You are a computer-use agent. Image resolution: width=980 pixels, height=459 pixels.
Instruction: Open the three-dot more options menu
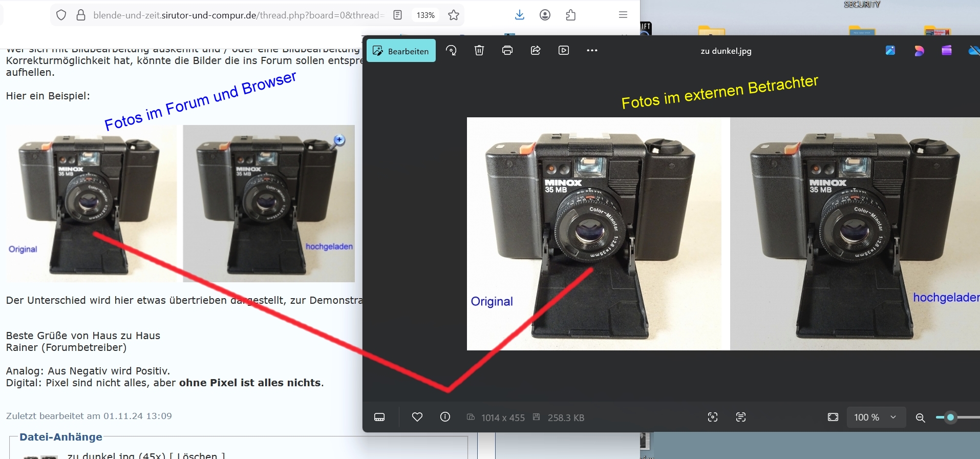592,50
